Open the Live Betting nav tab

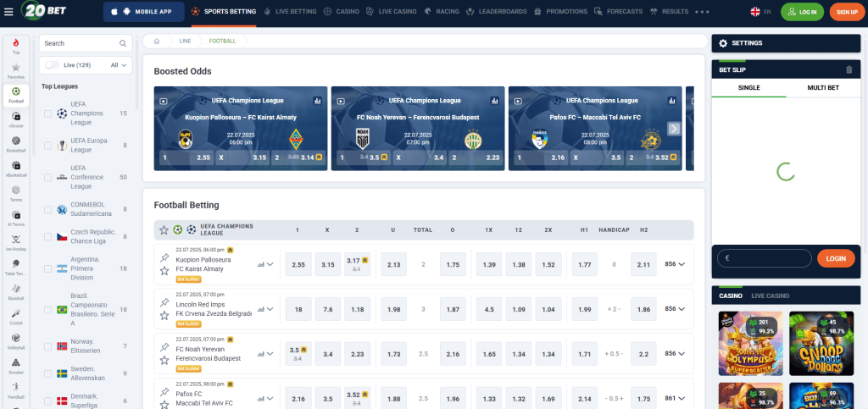click(291, 12)
